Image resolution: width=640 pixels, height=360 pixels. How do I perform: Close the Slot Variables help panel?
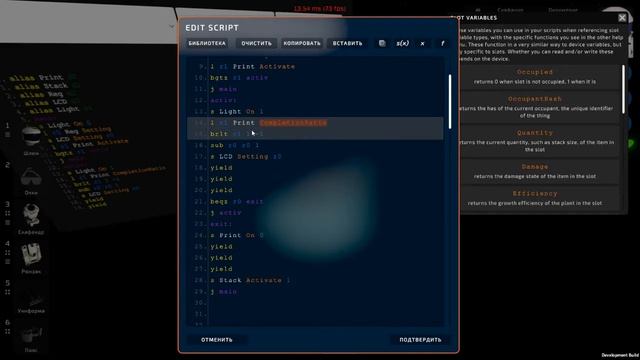click(622, 18)
